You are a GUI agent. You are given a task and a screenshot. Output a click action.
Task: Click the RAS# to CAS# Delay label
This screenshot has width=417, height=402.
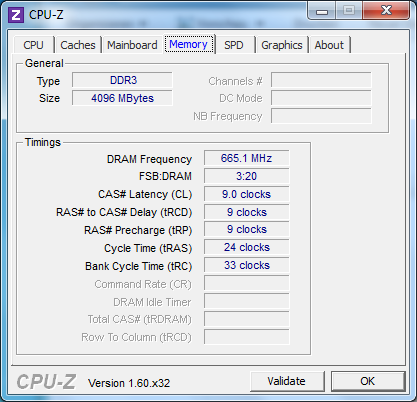(124, 212)
